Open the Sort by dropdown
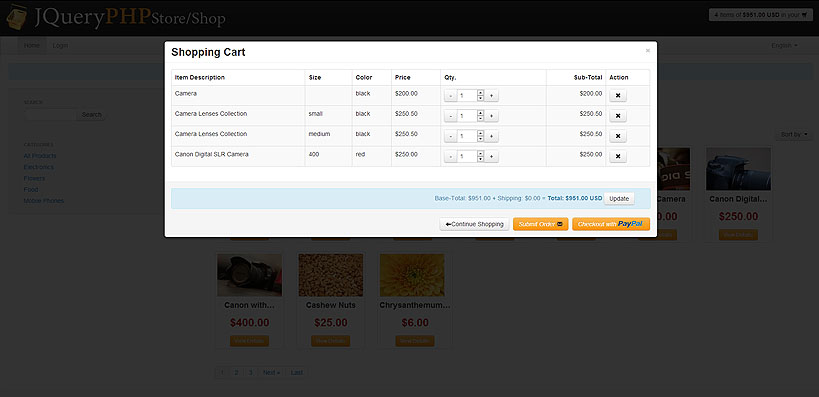 (793, 134)
